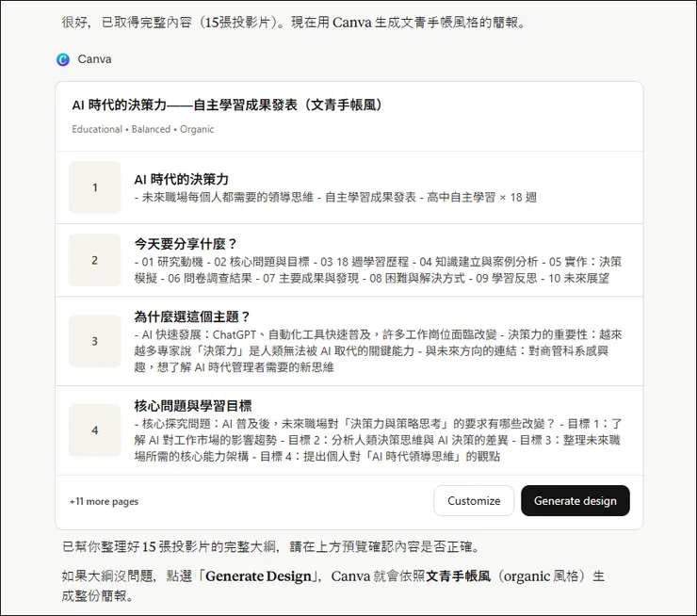The image size is (697, 616).
Task: Click the '+11 more pages' text
Action: [x=104, y=501]
